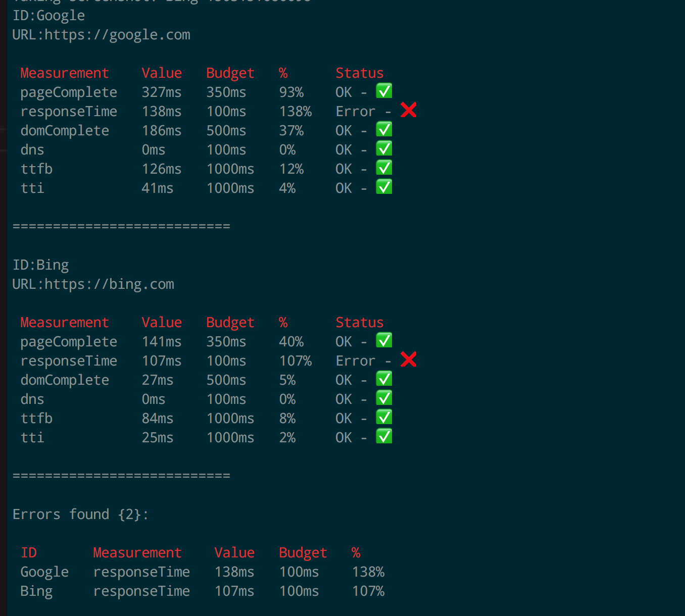
Task: Click Budget header in errors table
Action: [x=303, y=553]
